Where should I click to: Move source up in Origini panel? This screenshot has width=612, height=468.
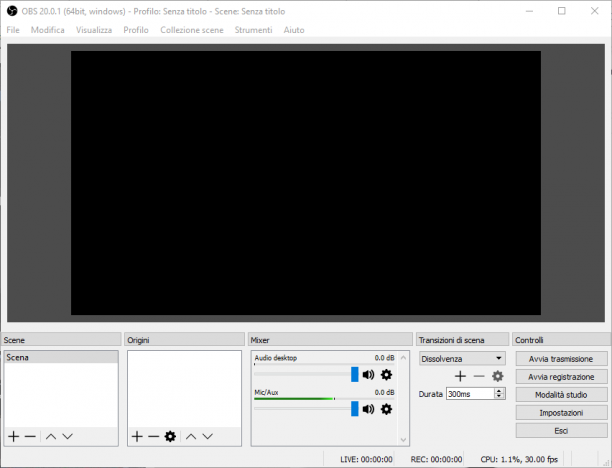(x=191, y=436)
